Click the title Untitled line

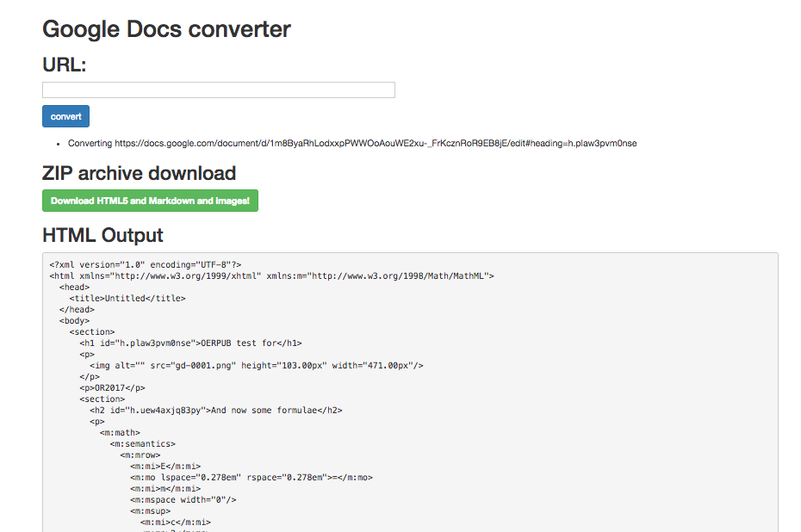coord(127,298)
